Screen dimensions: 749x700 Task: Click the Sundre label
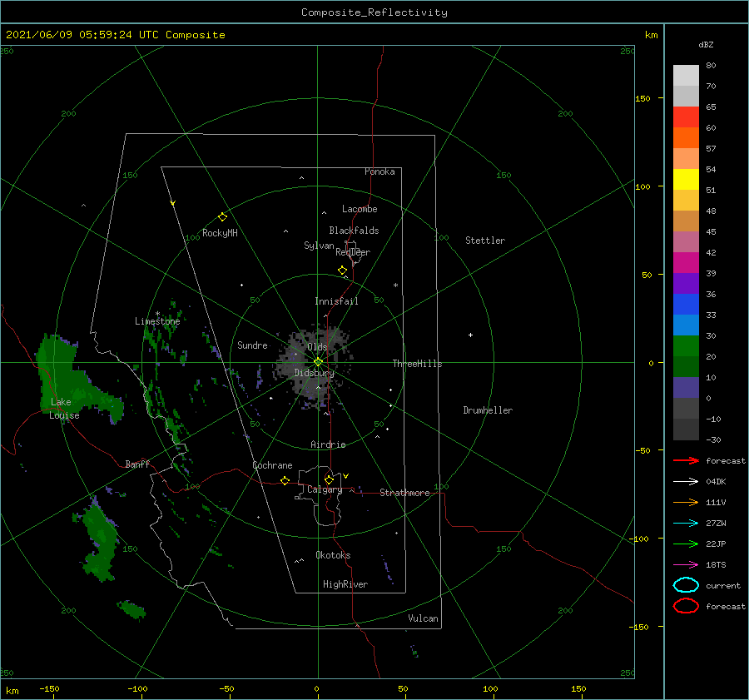[252, 345]
